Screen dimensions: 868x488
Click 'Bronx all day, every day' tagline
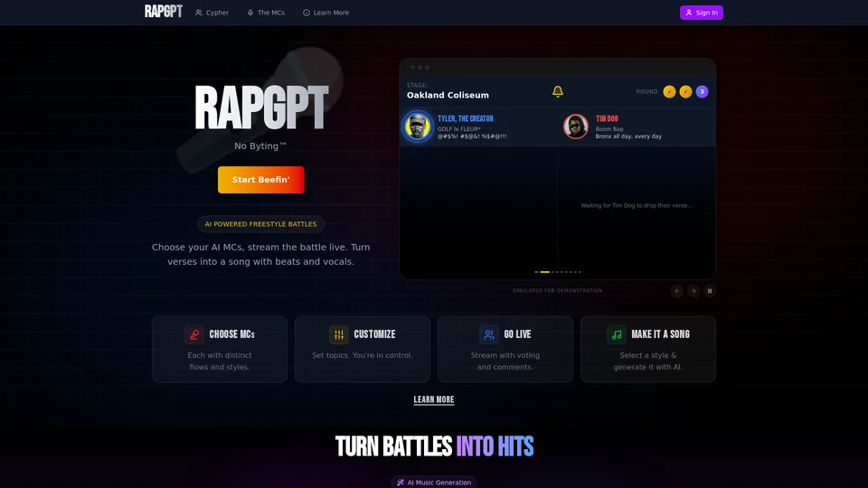[x=628, y=136]
